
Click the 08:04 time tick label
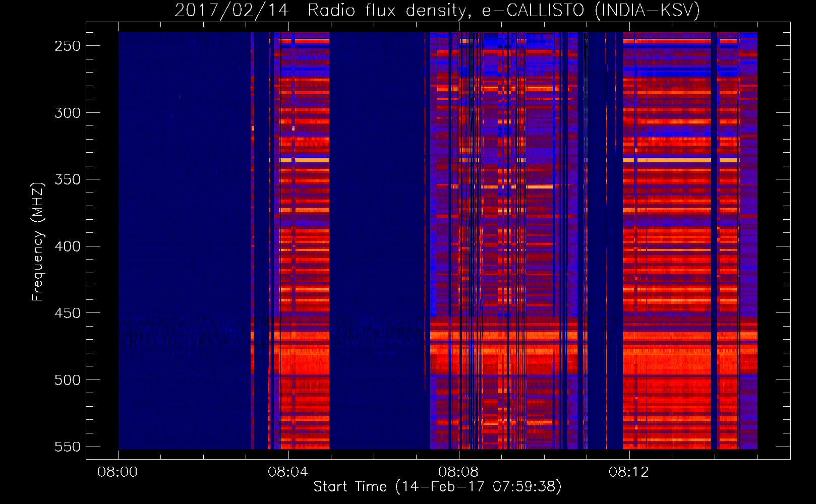point(288,472)
